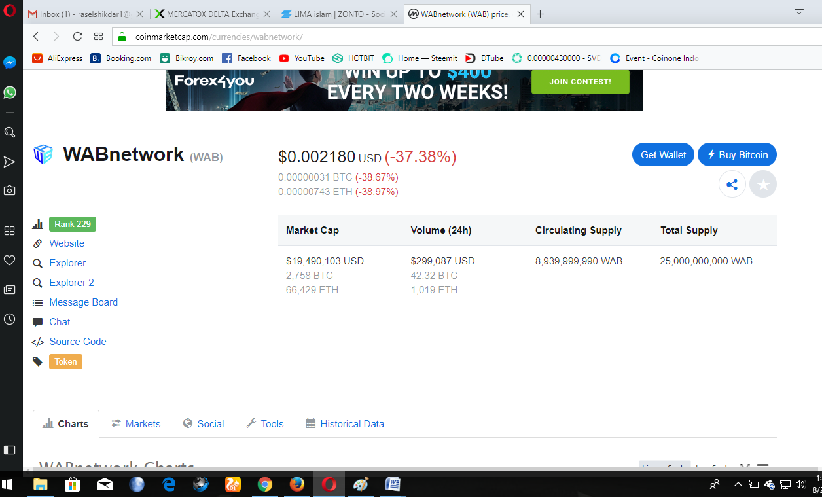
Task: Open the Bikroy.com bookmark
Action: click(187, 58)
